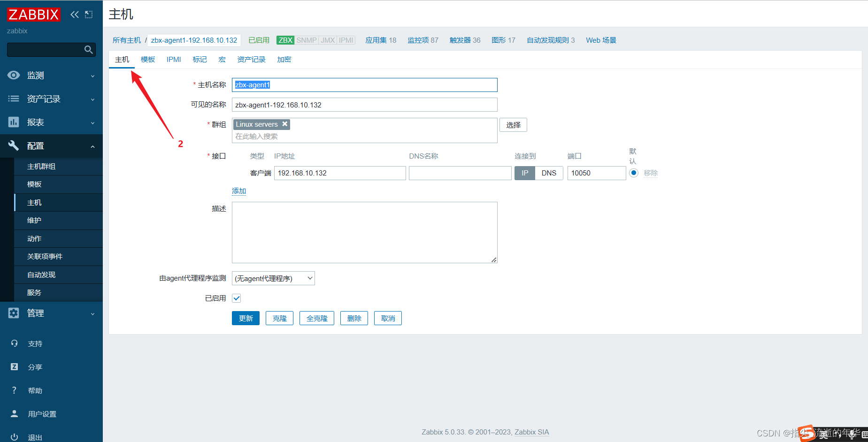Click the 主机名称 input field
This screenshot has width=868, height=442.
(365, 85)
